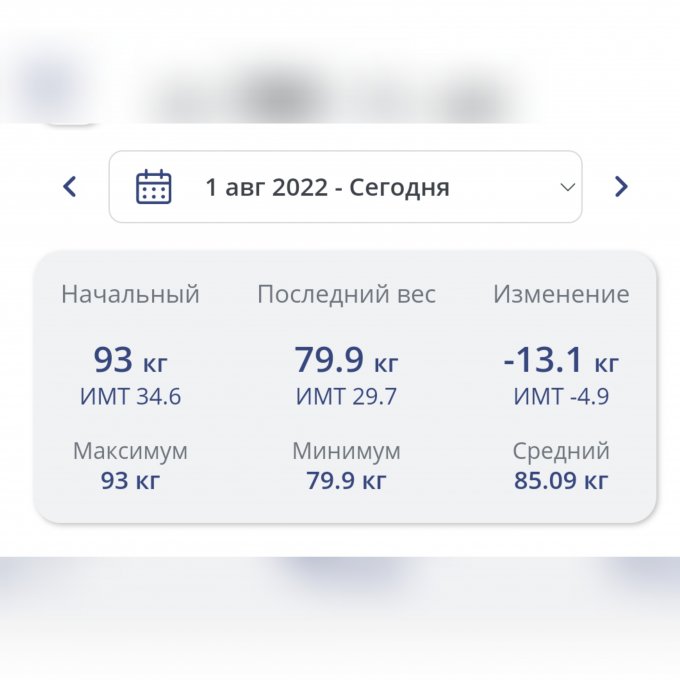
Task: Open the "1 авг 2022 - Сегодня" selector
Action: coord(327,187)
